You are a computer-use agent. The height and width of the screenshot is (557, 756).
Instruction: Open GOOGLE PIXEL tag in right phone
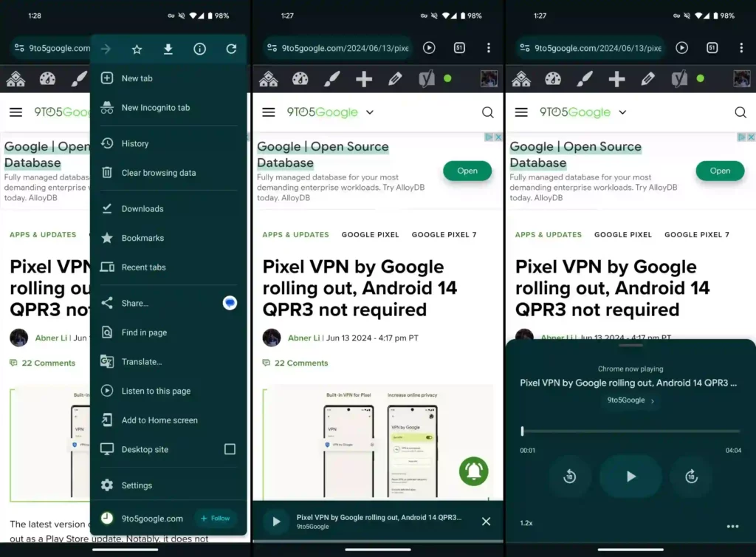click(623, 235)
